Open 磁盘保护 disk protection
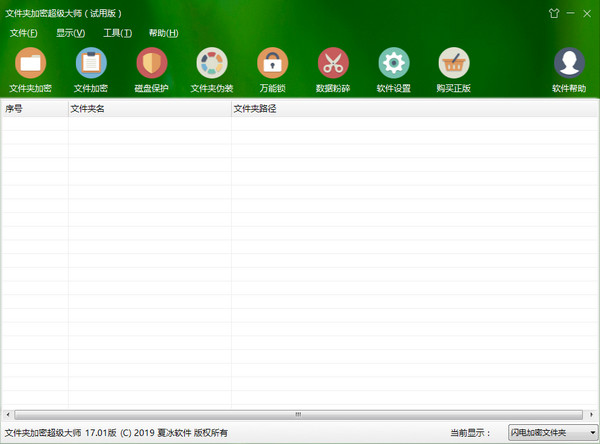Image resolution: width=600 pixels, height=444 pixels. pyautogui.click(x=151, y=64)
